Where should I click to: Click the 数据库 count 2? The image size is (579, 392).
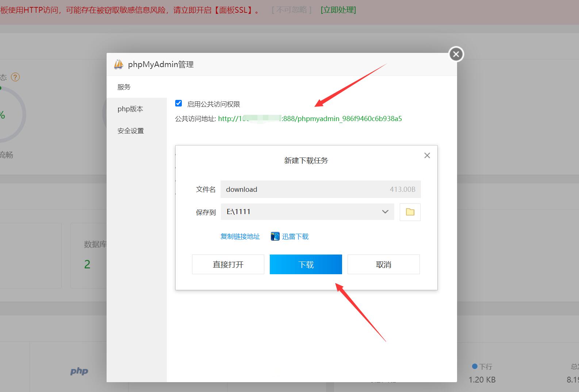87,264
